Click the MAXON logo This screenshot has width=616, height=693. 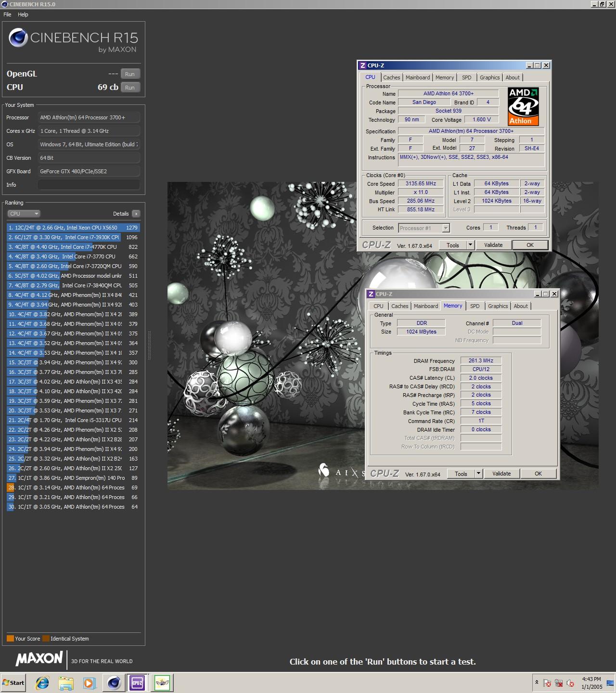39,658
